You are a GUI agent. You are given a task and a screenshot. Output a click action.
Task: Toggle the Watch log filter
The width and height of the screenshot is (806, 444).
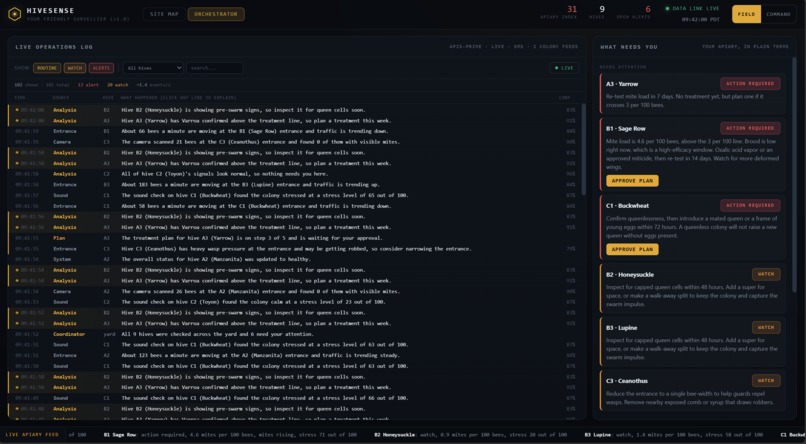click(x=75, y=68)
